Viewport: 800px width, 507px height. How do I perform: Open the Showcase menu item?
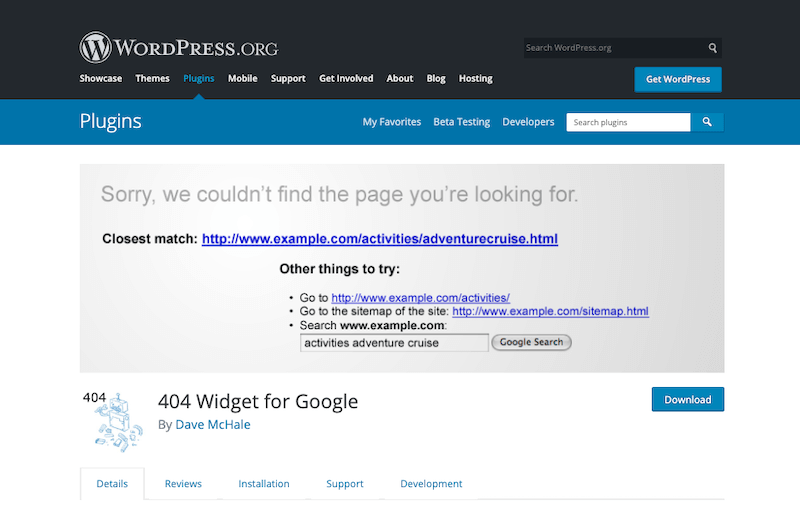click(101, 79)
